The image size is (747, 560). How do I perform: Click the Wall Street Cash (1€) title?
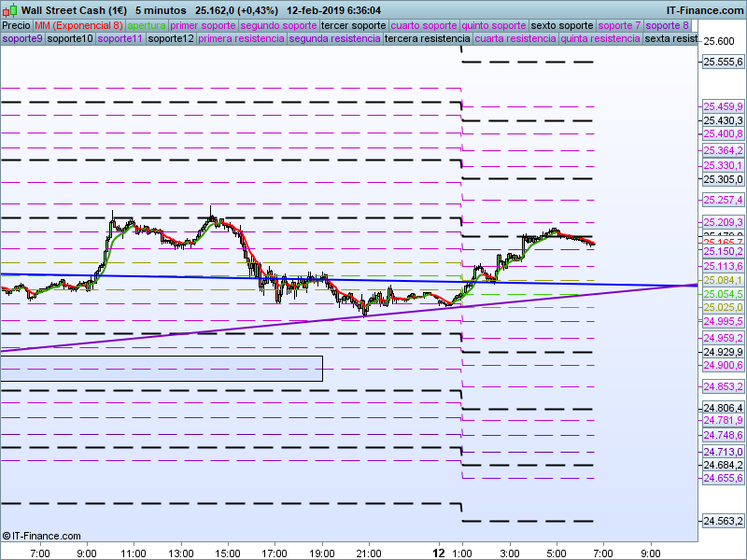[74, 10]
